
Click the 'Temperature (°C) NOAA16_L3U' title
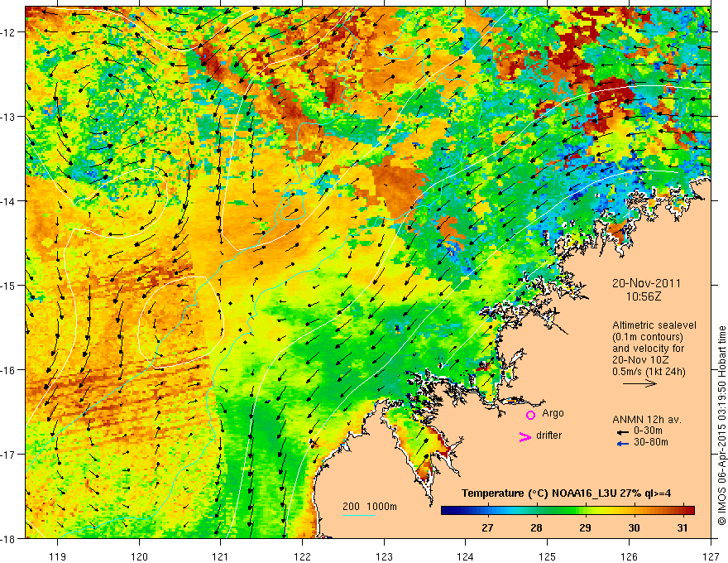point(539,493)
